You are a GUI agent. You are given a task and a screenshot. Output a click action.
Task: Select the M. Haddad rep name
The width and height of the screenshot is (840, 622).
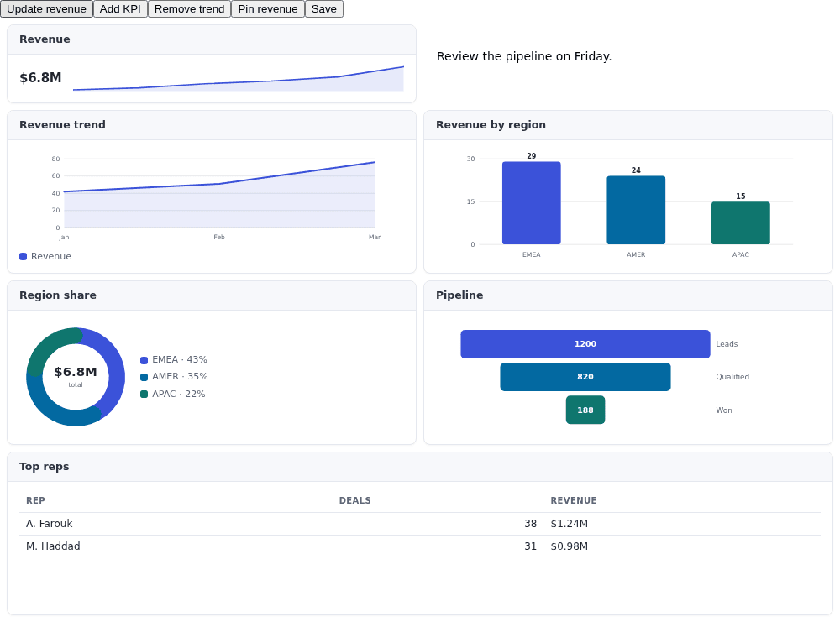pos(53,546)
